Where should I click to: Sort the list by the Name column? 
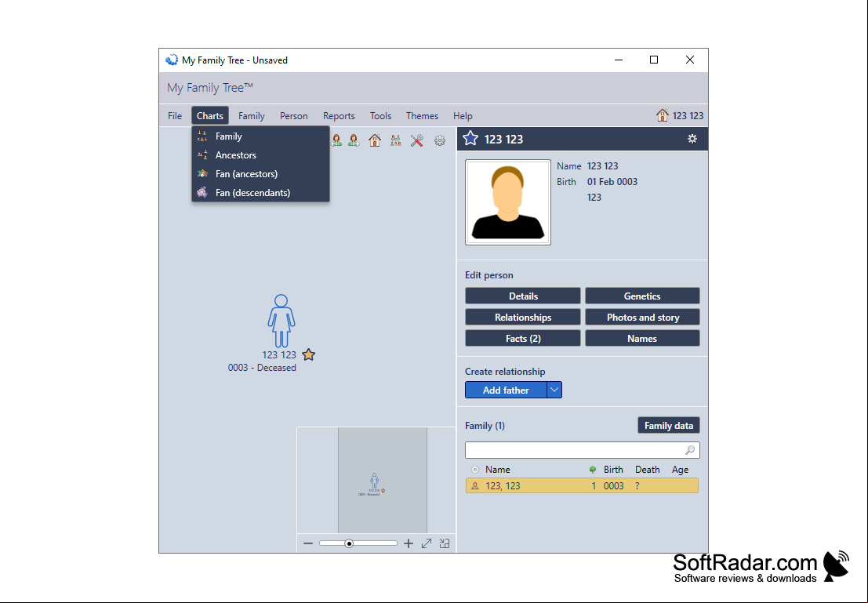[x=497, y=470]
